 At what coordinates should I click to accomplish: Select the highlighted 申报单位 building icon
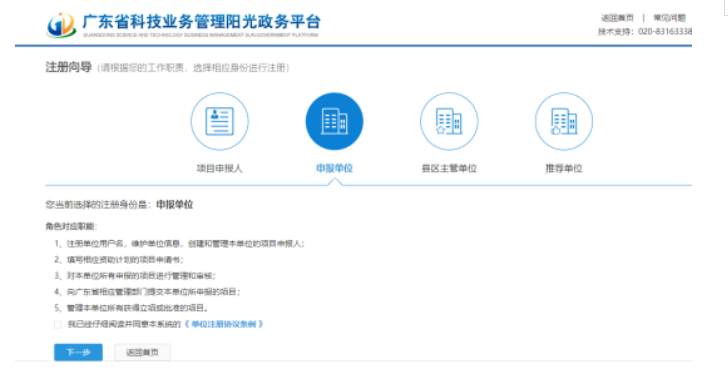click(334, 121)
